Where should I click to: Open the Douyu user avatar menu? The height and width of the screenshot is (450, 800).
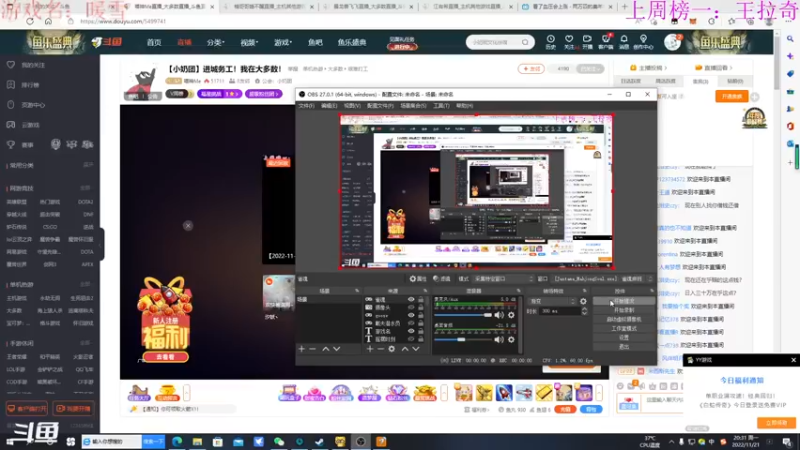[x=672, y=42]
